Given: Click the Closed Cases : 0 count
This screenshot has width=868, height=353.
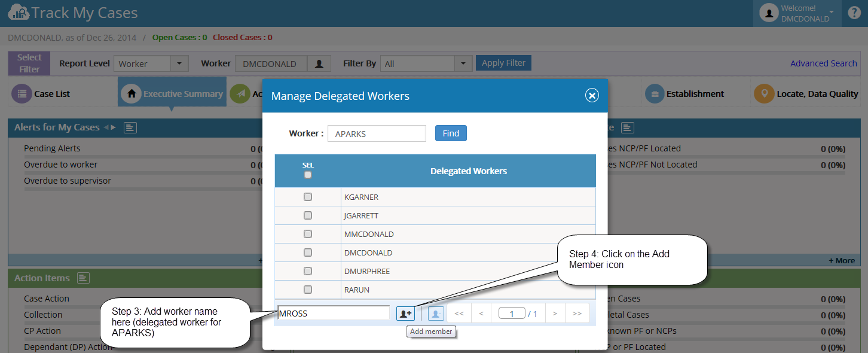Looking at the screenshot, I should coord(242,37).
